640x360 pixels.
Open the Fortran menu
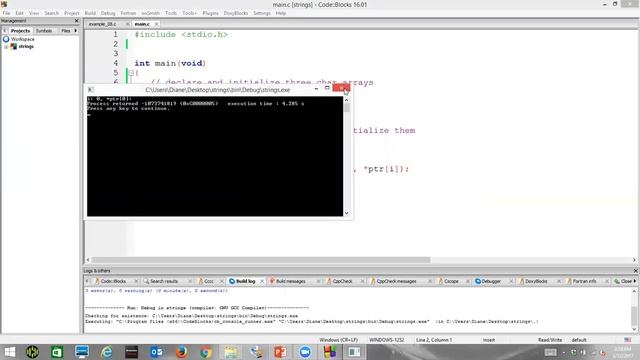pyautogui.click(x=128, y=13)
